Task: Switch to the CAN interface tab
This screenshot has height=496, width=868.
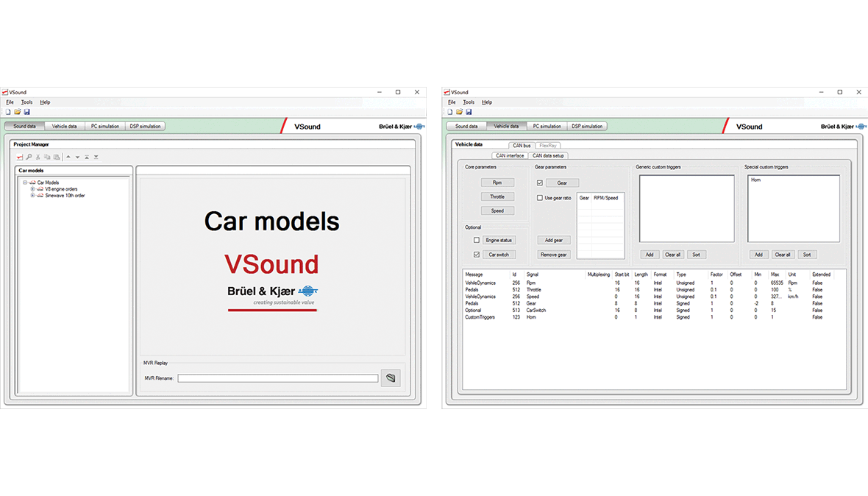Action: [510, 155]
